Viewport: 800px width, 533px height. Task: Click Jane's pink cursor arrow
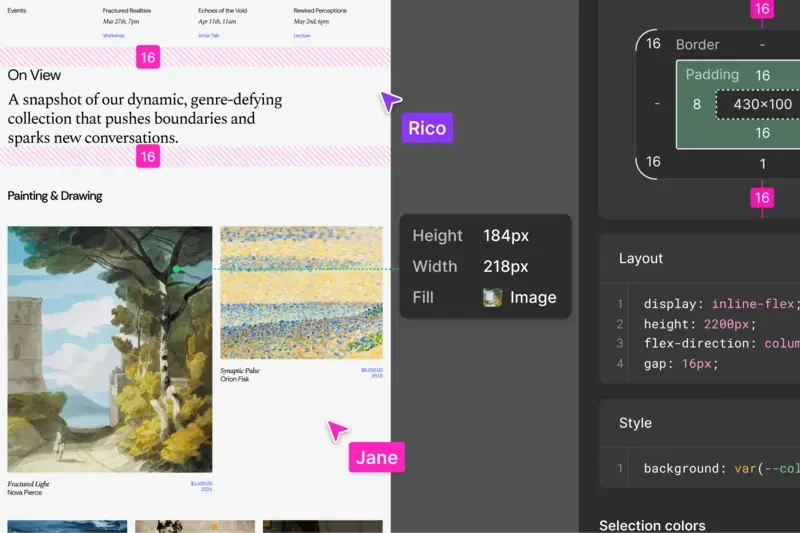[339, 430]
